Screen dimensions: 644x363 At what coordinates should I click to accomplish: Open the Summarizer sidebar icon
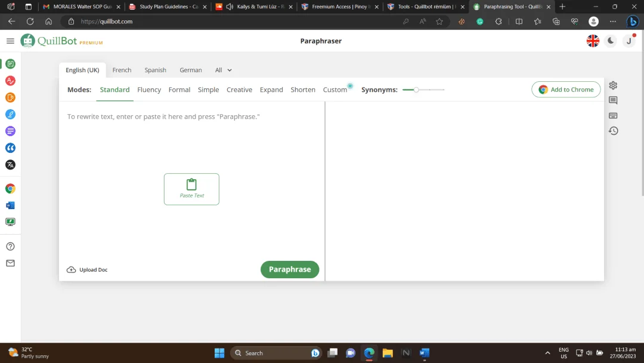tap(10, 131)
